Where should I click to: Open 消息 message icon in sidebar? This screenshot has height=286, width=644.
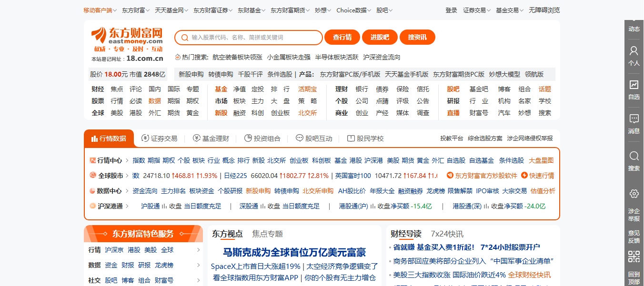634,119
